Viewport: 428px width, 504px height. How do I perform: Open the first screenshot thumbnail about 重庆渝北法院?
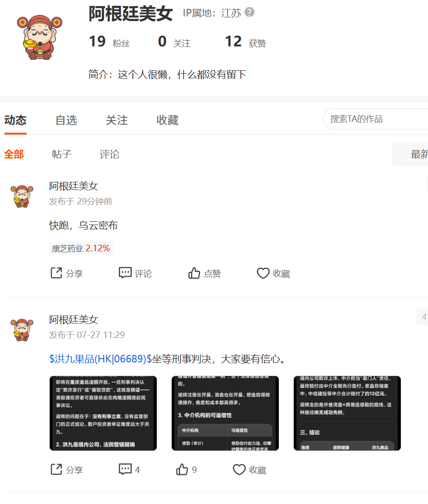pos(103,413)
